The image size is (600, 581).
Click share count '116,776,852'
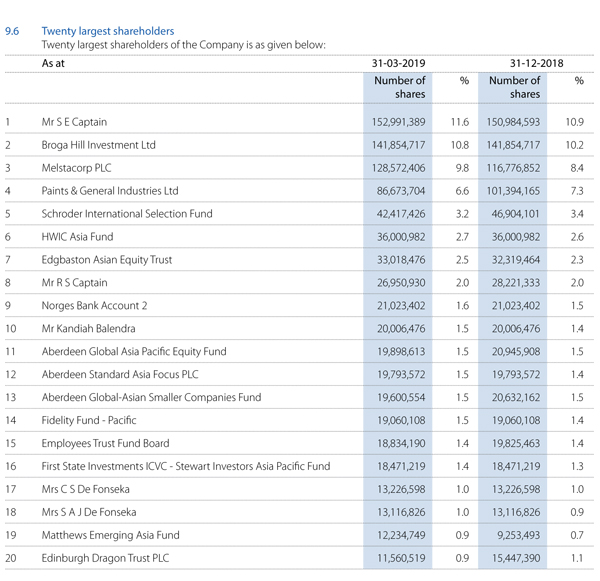(513, 168)
